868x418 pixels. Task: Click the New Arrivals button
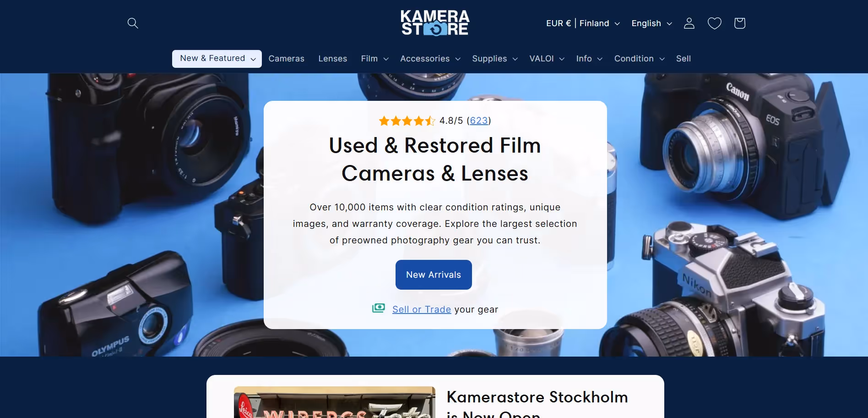pyautogui.click(x=434, y=275)
